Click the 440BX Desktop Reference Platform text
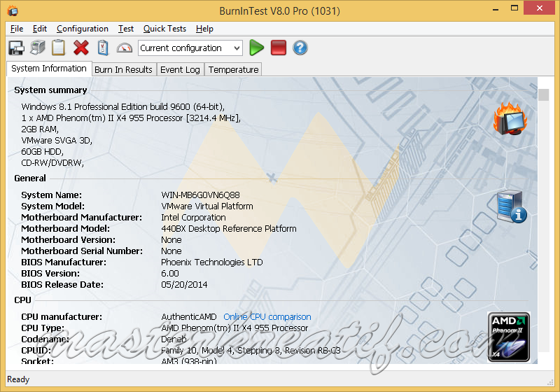The width and height of the screenshot is (560, 392). [229, 228]
